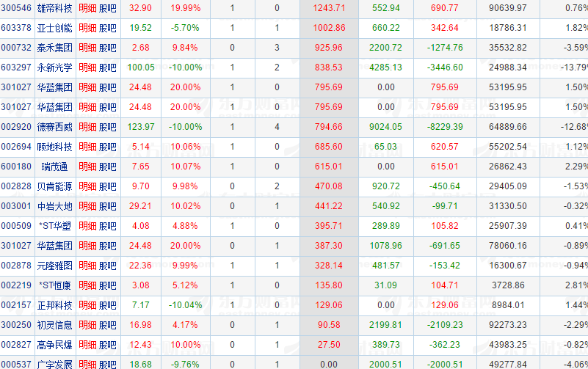Click stock code 002828
588x369 pixels.
15,186
